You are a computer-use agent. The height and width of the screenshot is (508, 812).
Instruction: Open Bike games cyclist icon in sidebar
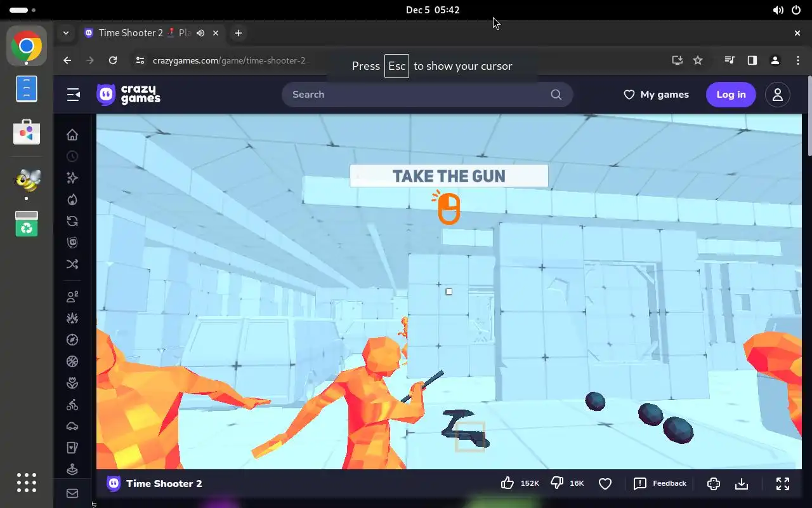[x=72, y=404]
